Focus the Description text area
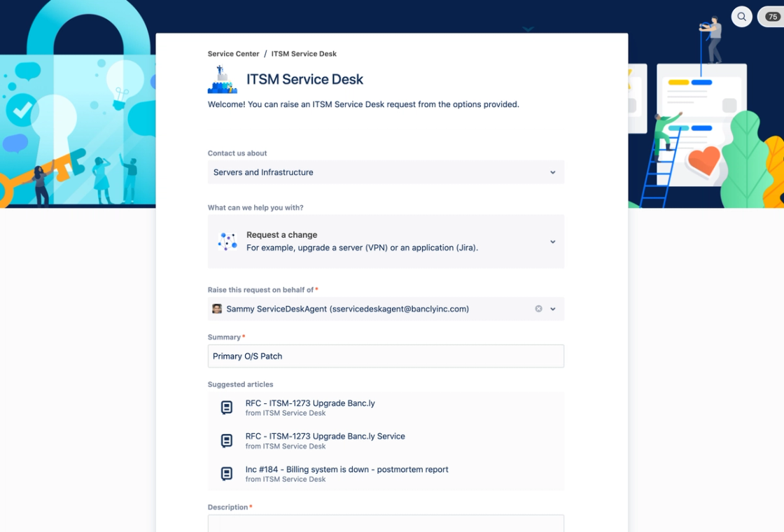Viewport: 784px width, 532px height. tap(386, 523)
